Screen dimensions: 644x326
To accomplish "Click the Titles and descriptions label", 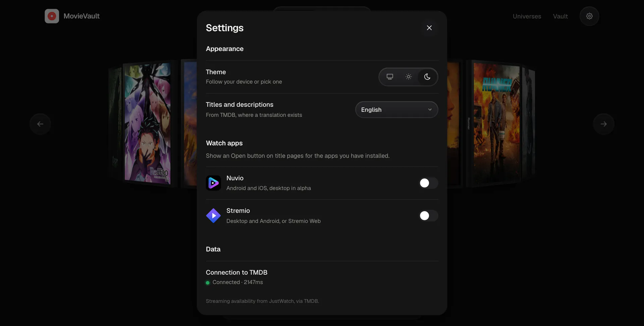I will point(239,105).
